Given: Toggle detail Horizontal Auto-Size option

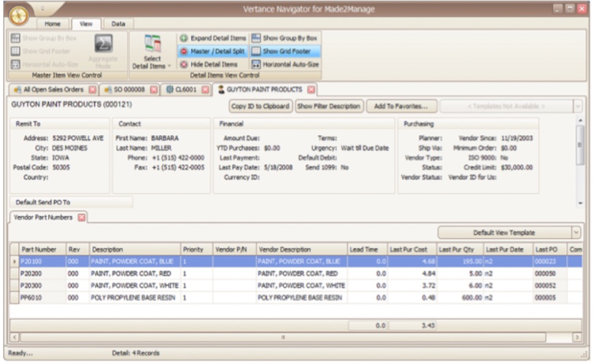Looking at the screenshot, I should [x=285, y=64].
